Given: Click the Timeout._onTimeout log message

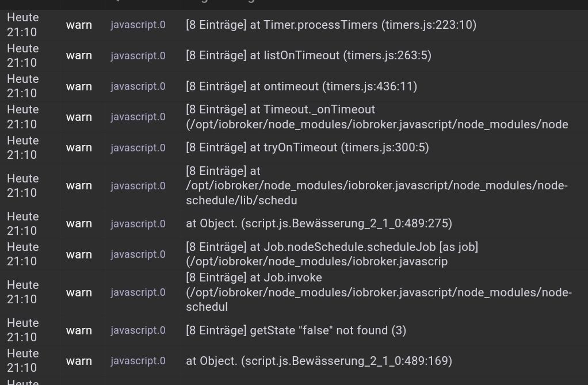Looking at the screenshot, I should pos(377,117).
